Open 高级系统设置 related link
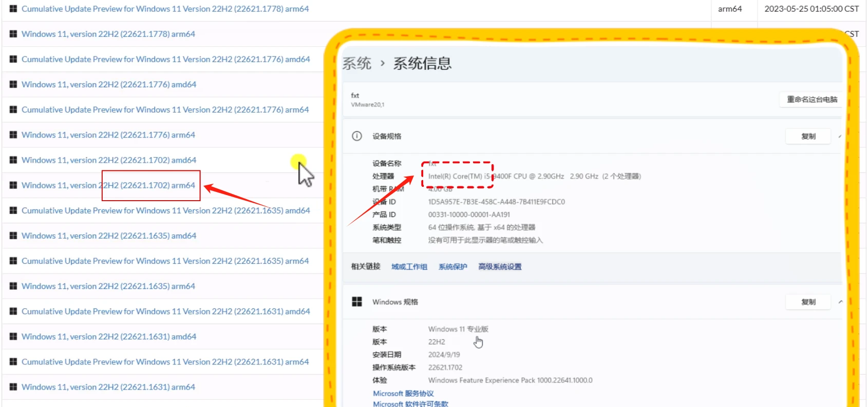The height and width of the screenshot is (407, 868). coord(500,266)
